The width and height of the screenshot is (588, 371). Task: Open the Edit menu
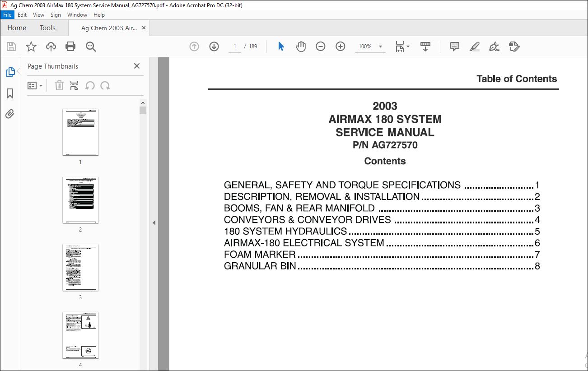tap(22, 15)
